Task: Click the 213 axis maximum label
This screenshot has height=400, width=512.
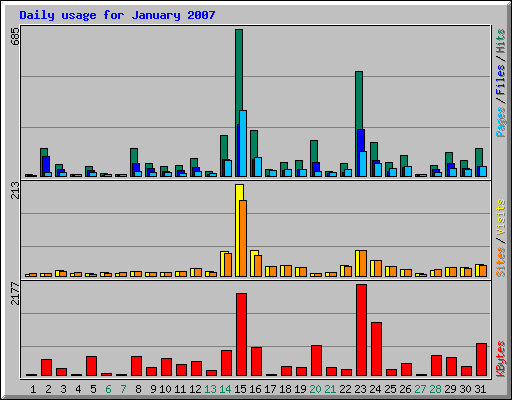Action: pos(15,190)
